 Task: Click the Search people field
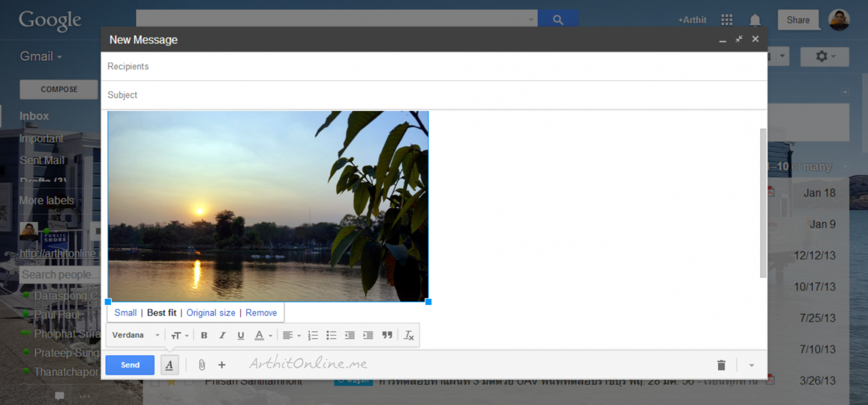point(60,275)
